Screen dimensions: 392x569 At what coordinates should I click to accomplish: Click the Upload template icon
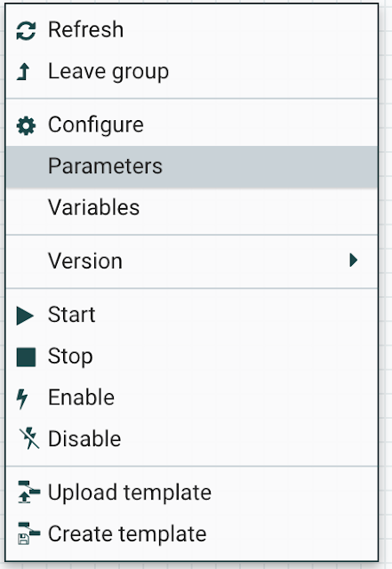point(28,492)
